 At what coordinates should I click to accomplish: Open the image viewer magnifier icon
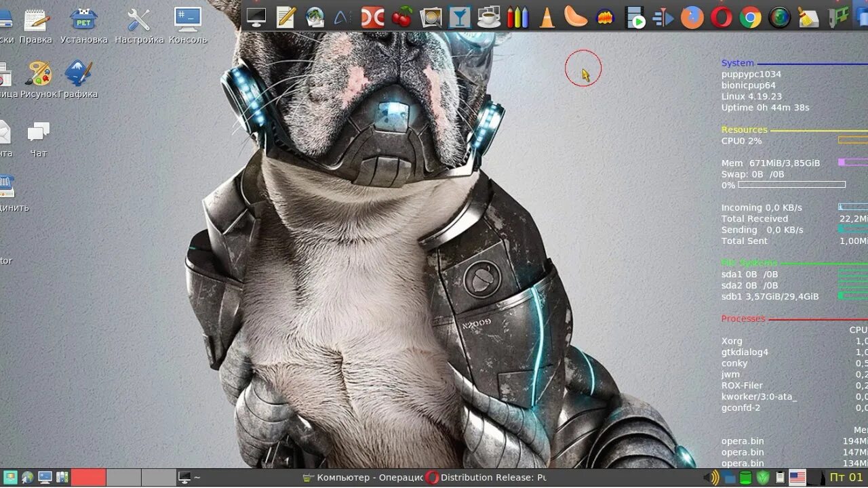pos(431,17)
